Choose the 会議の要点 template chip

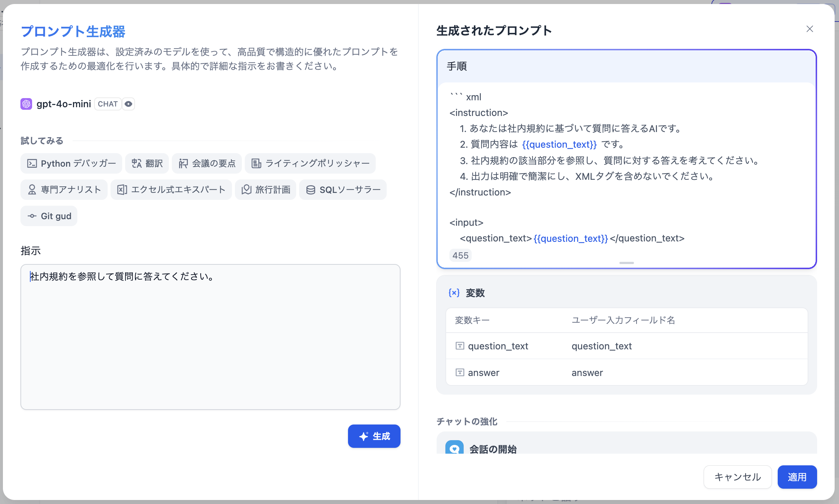click(207, 163)
